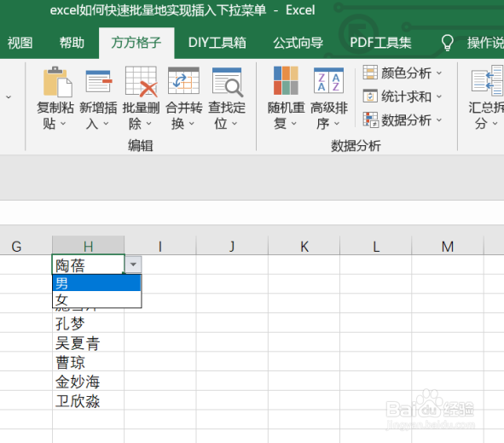Click the cell containing 曹琼
The height and width of the screenshot is (443, 504).
[x=89, y=361]
